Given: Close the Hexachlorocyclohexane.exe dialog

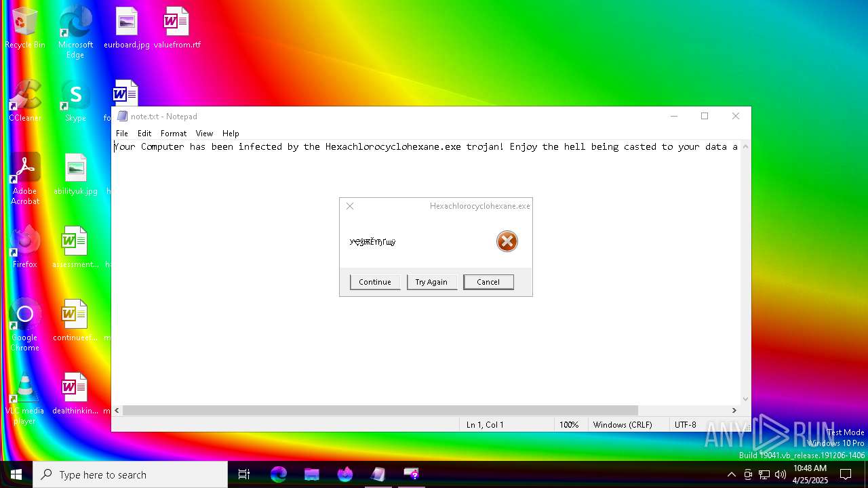Looking at the screenshot, I should click(350, 206).
